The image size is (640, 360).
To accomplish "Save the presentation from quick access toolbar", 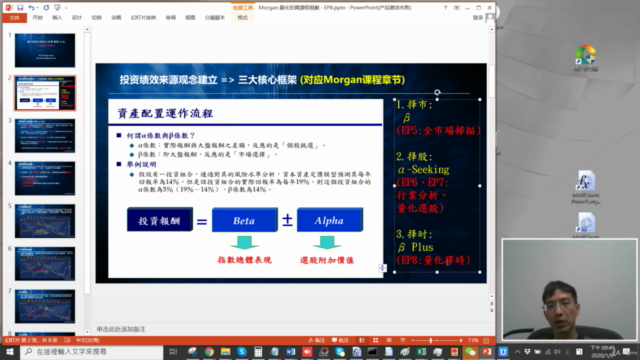I will click(x=20, y=7).
